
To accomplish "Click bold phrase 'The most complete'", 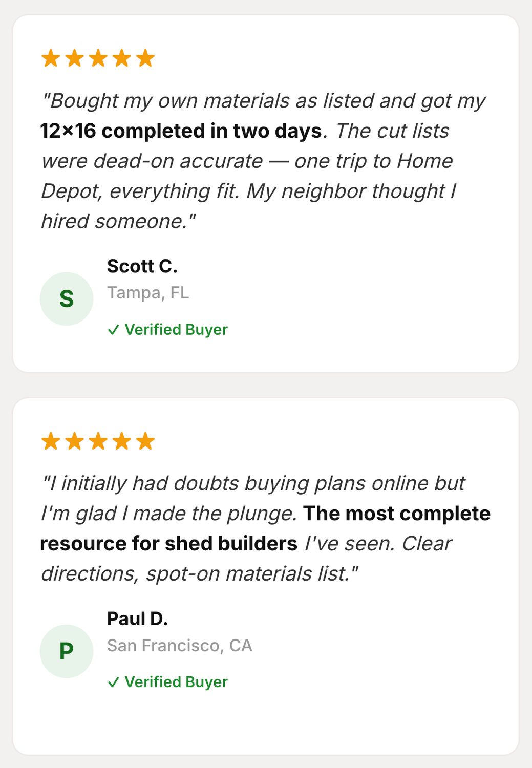I will pyautogui.click(x=396, y=514).
